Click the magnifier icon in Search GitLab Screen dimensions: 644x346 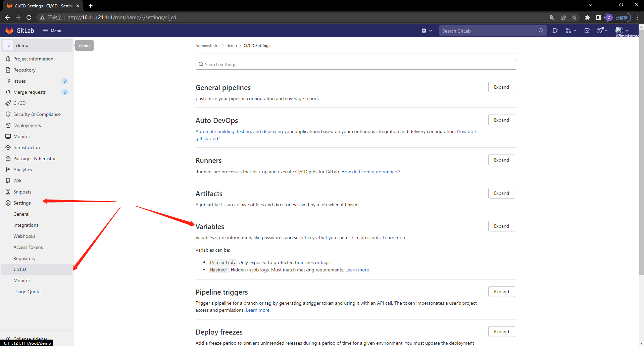coord(541,31)
